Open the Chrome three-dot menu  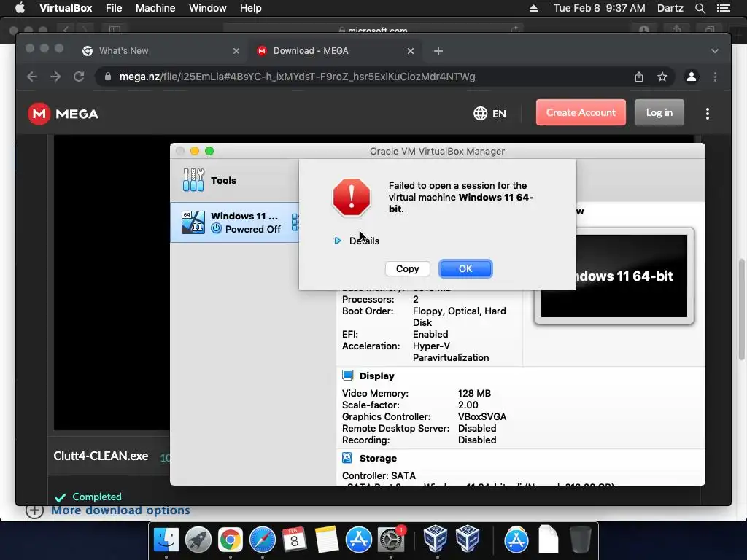pyautogui.click(x=715, y=77)
